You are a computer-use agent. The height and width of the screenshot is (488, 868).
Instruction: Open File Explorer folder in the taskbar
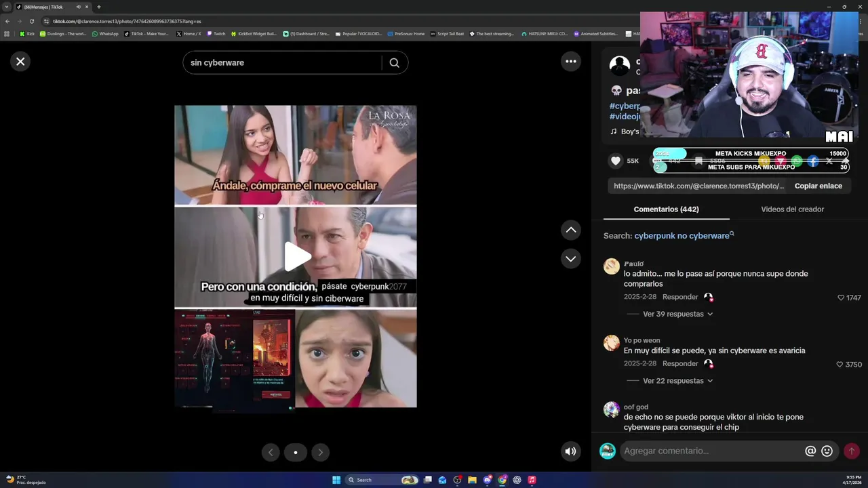pos(472,480)
